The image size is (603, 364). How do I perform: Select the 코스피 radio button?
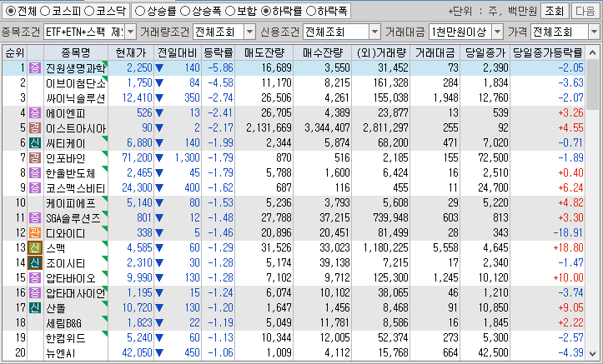pos(45,11)
